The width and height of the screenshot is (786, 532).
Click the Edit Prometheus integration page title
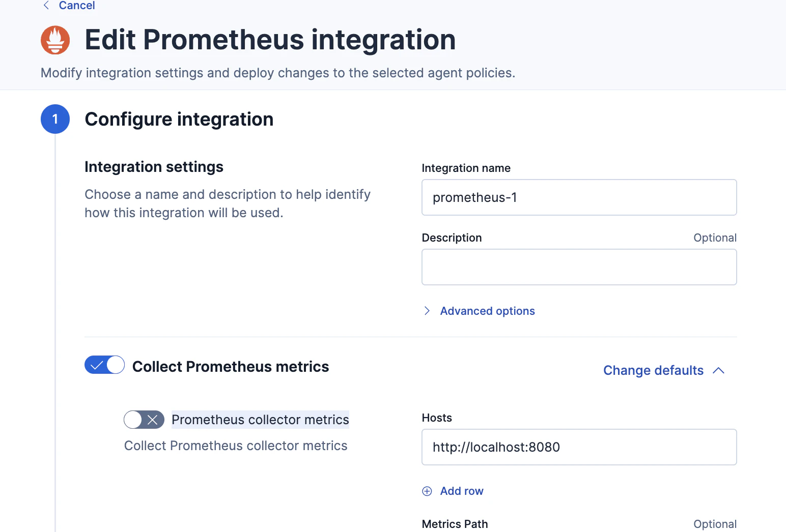(270, 40)
